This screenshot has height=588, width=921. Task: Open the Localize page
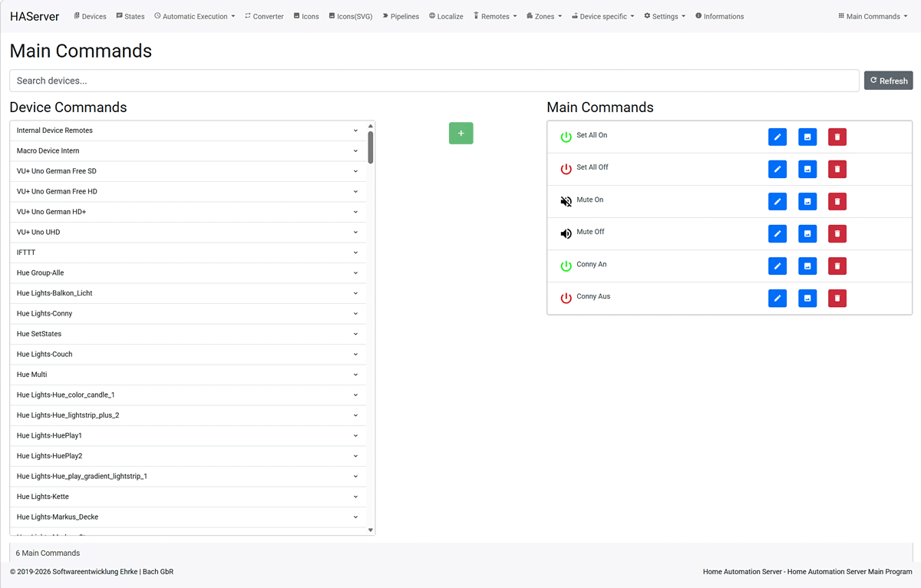point(446,16)
